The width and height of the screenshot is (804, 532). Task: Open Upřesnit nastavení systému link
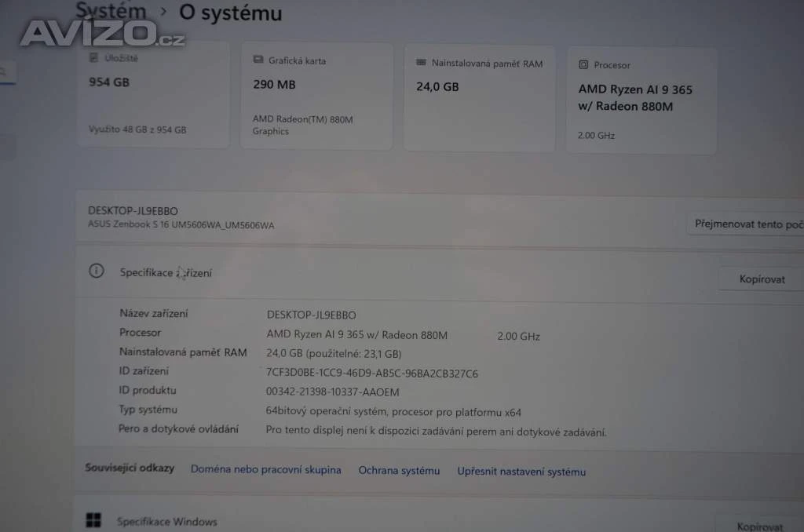point(521,472)
